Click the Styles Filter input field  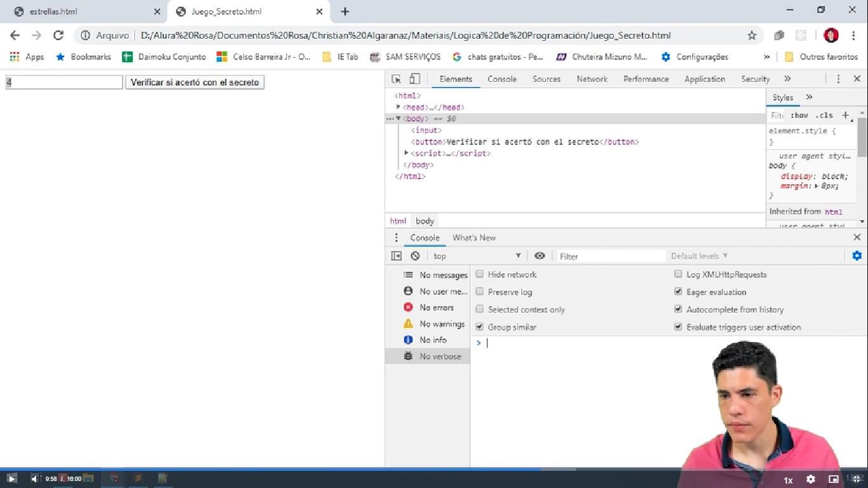777,116
